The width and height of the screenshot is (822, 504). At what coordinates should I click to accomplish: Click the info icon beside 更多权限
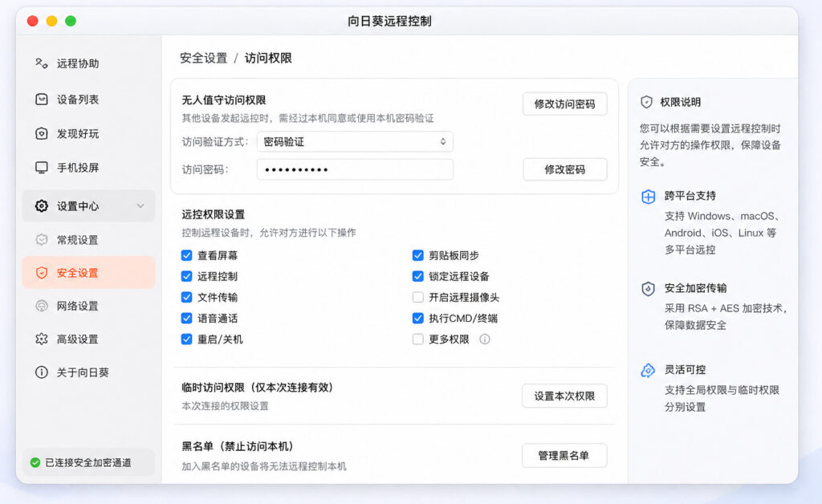[485, 339]
